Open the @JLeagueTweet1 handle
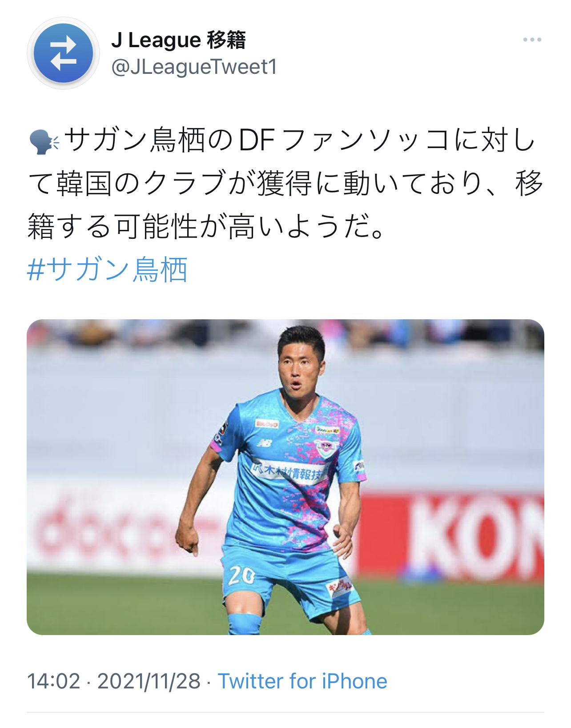 coord(194,67)
